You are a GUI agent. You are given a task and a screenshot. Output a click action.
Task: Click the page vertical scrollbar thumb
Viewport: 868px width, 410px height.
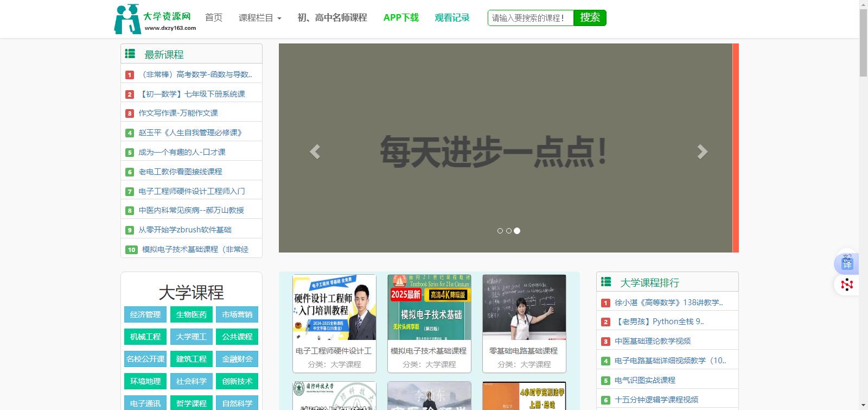pos(863,42)
